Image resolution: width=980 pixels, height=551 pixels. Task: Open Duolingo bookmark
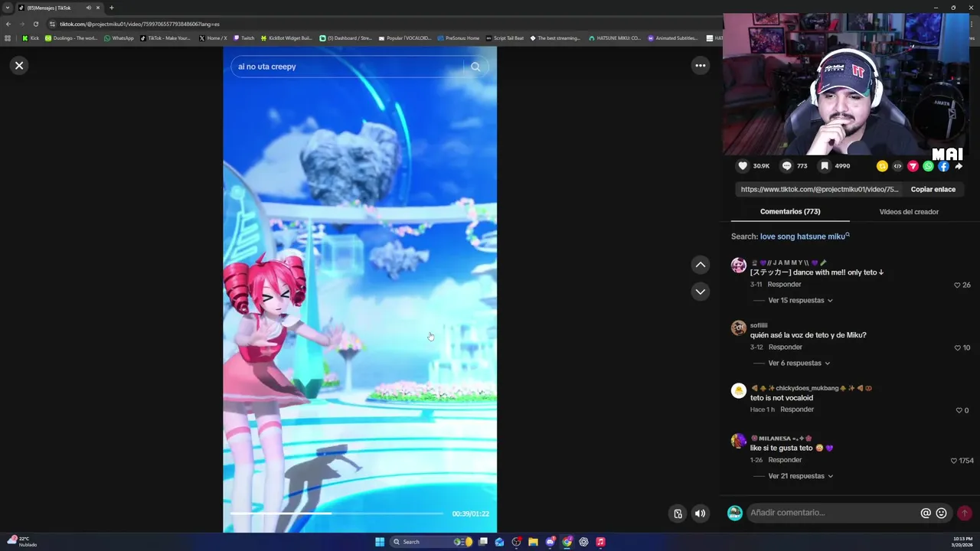coord(71,37)
